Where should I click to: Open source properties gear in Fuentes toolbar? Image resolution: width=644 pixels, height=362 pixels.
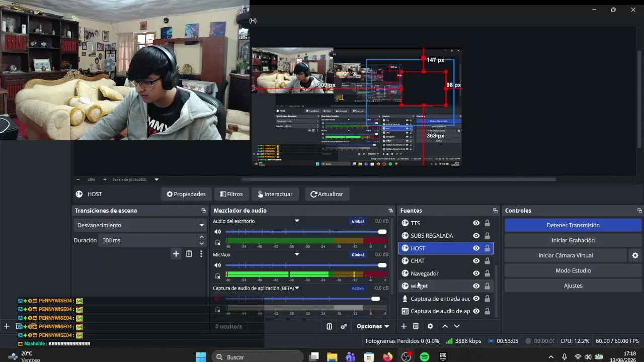[430, 326]
